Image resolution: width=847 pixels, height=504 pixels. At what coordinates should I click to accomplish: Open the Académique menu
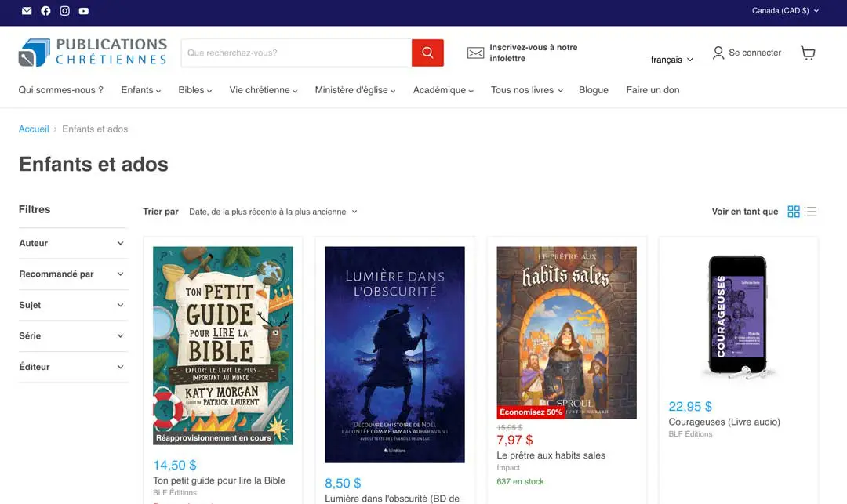(x=443, y=90)
